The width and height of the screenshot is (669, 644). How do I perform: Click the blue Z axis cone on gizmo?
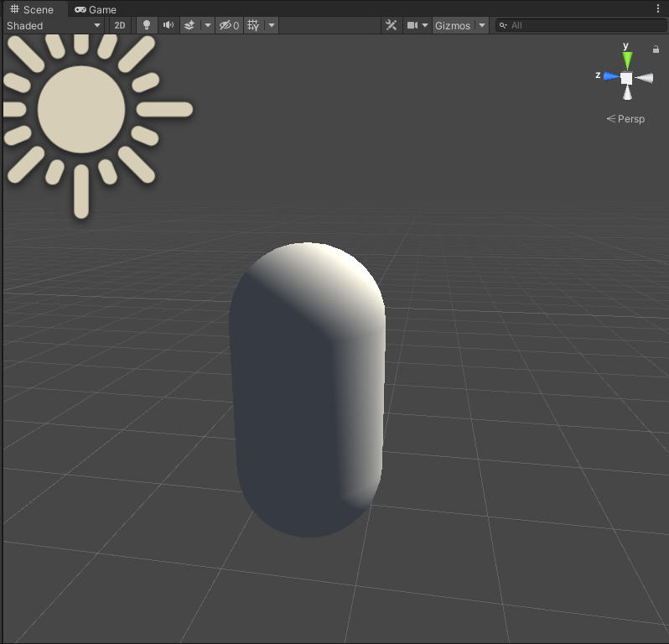pos(611,77)
